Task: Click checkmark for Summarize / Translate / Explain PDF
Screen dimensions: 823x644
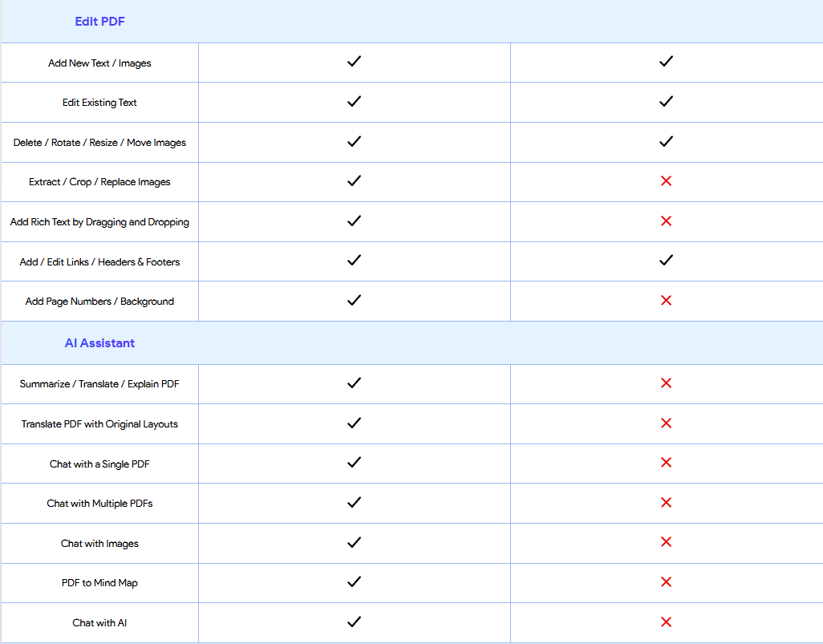Action: (x=355, y=383)
